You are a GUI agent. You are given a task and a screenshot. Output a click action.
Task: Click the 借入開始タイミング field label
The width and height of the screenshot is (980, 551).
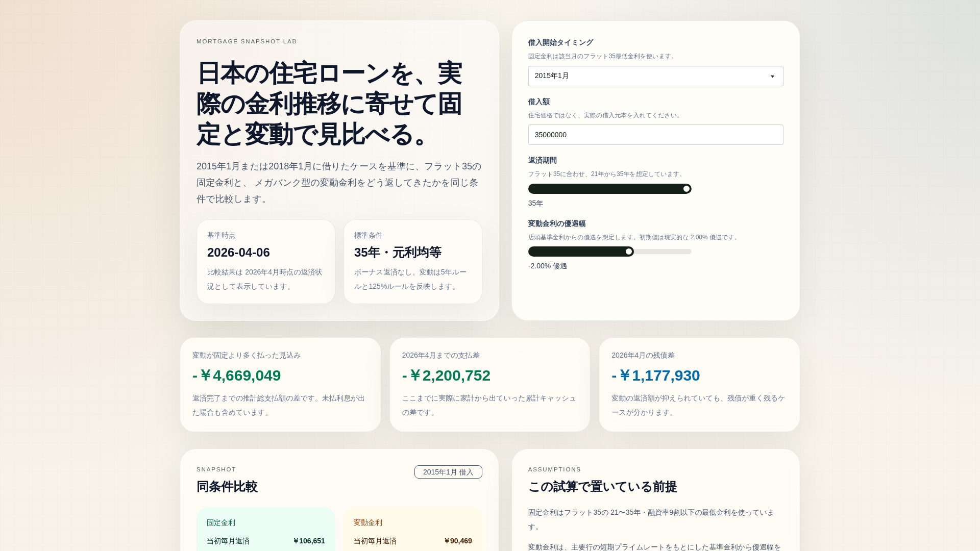[560, 42]
